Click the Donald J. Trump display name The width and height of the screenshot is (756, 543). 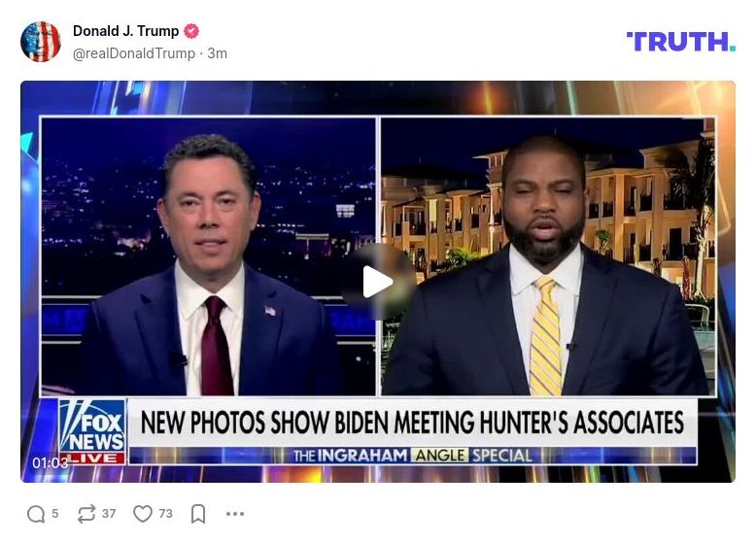pos(126,31)
